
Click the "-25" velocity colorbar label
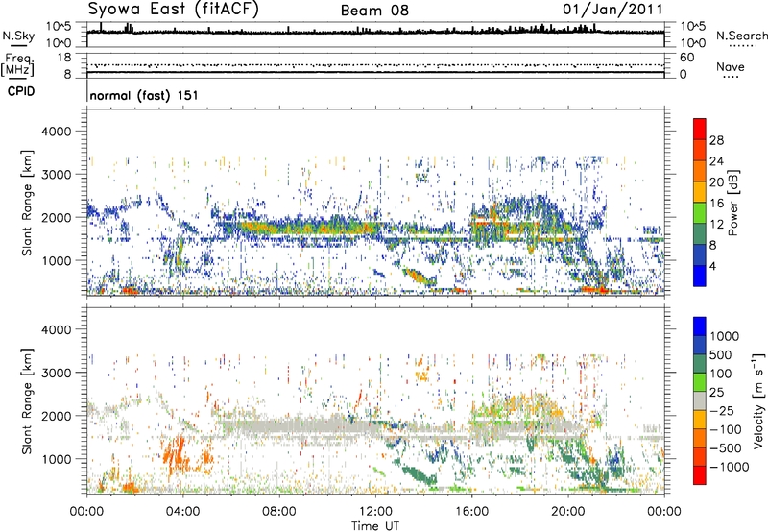click(x=721, y=411)
